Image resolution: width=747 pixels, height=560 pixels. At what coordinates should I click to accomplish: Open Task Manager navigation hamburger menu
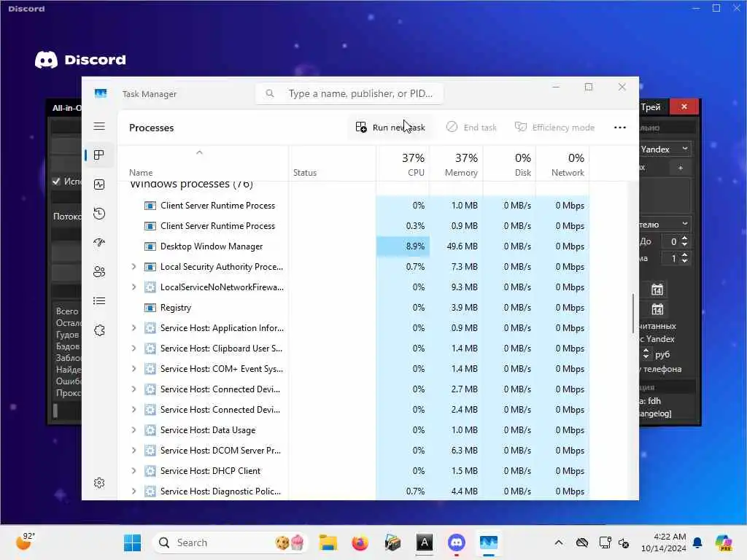pyautogui.click(x=99, y=126)
